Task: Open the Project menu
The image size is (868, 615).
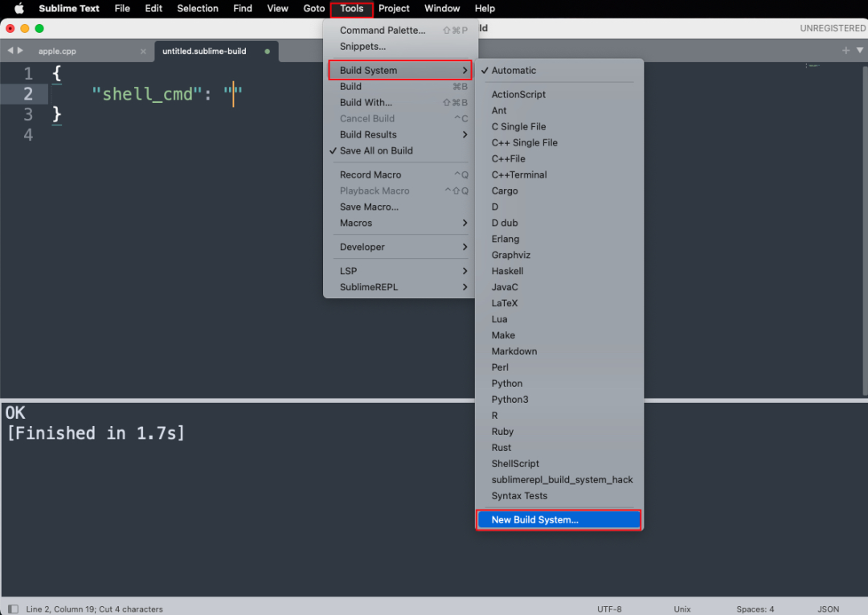Action: pos(394,8)
